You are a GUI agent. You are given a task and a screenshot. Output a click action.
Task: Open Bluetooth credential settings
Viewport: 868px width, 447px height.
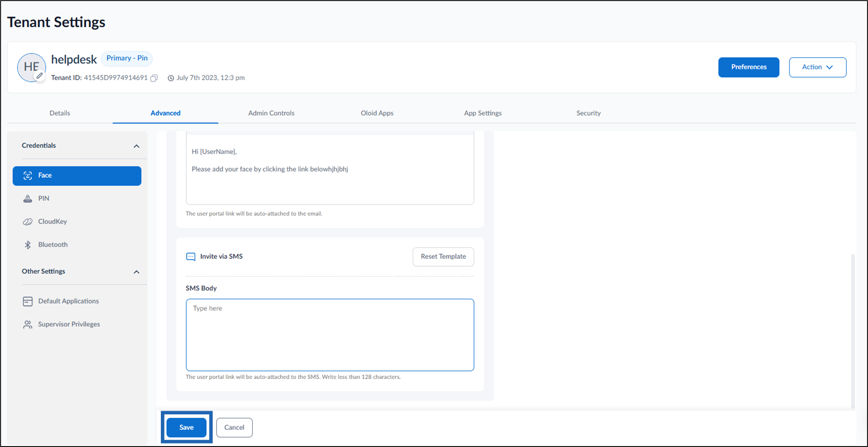click(x=77, y=245)
